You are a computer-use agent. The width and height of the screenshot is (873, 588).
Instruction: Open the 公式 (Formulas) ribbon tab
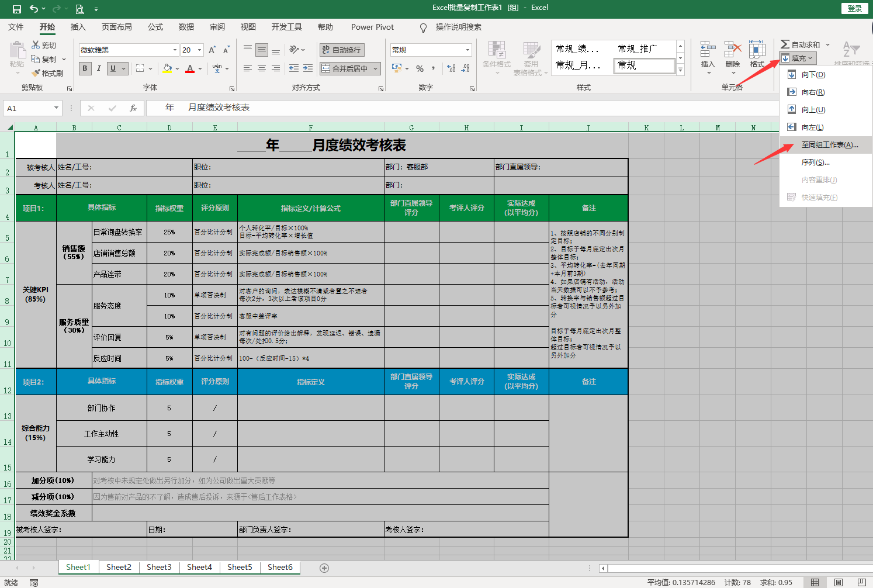(155, 27)
